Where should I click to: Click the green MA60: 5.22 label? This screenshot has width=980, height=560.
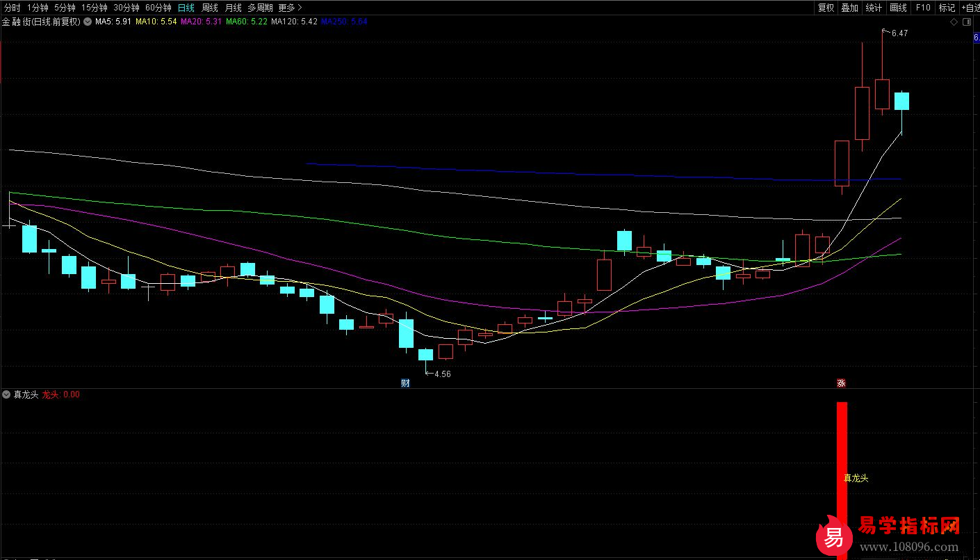pyautogui.click(x=247, y=22)
